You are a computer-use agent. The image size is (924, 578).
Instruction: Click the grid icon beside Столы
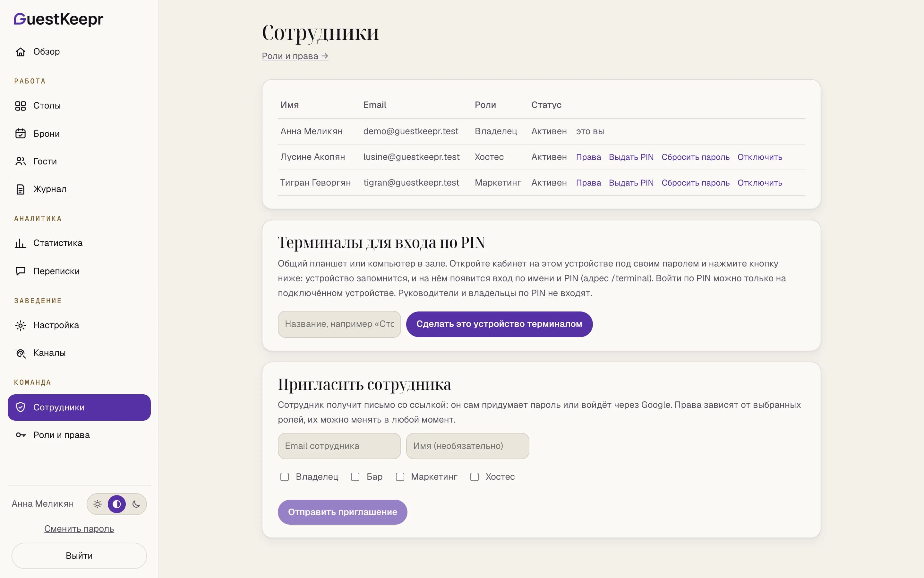click(x=21, y=106)
